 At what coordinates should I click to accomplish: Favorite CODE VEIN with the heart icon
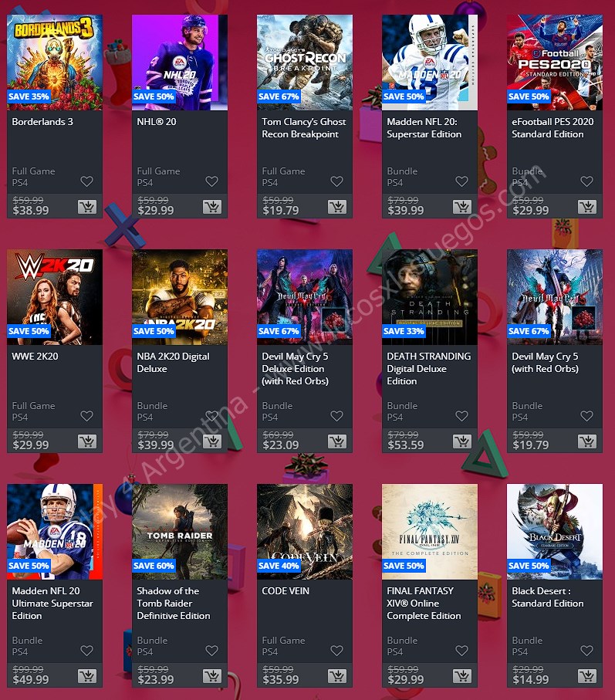(336, 651)
